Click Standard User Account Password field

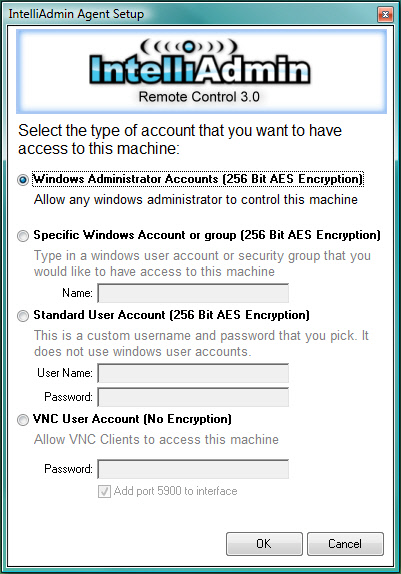[x=193, y=397]
